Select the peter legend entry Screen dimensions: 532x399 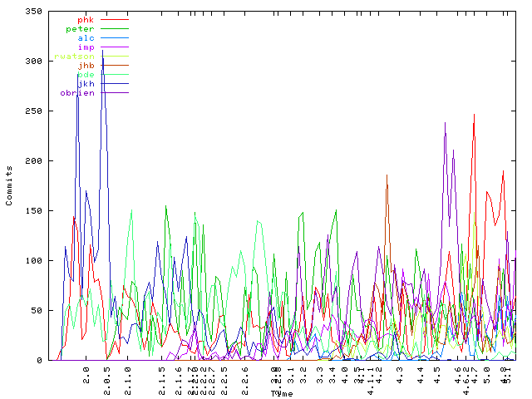pos(80,29)
